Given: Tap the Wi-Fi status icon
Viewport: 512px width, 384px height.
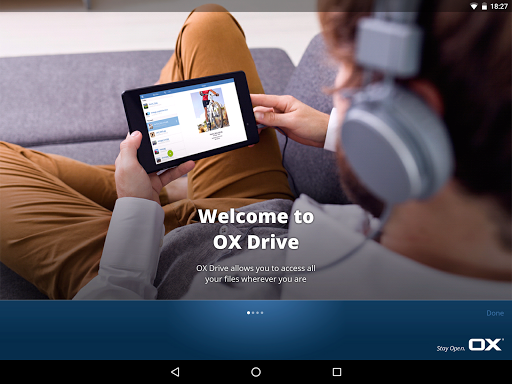Looking at the screenshot, I should [x=474, y=6].
